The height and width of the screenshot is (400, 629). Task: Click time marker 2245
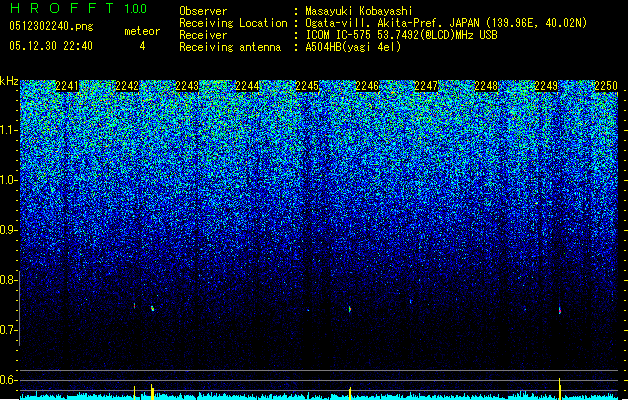(x=307, y=86)
